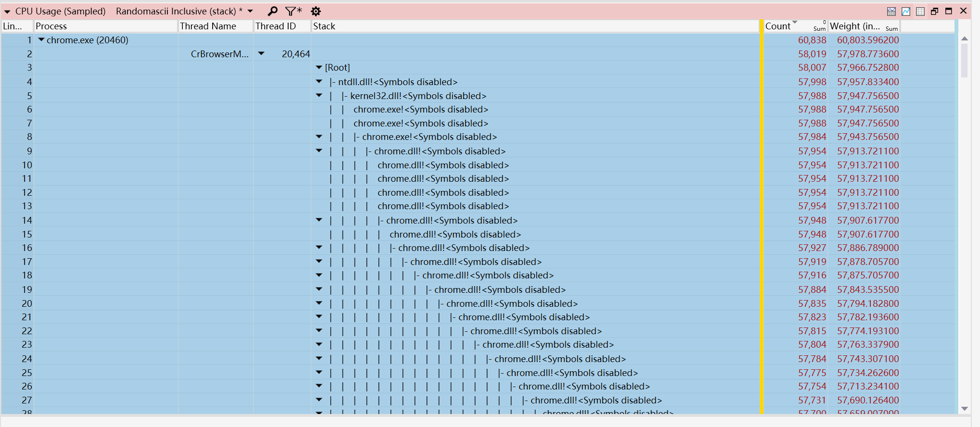980x427 pixels.
Task: Click the yellow freeze bar divider
Action: point(762,216)
